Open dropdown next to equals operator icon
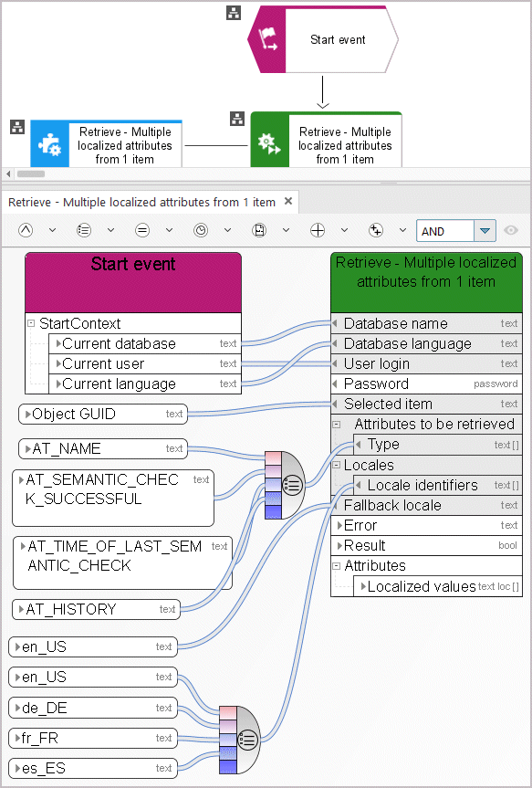532x788 pixels. pos(170,231)
